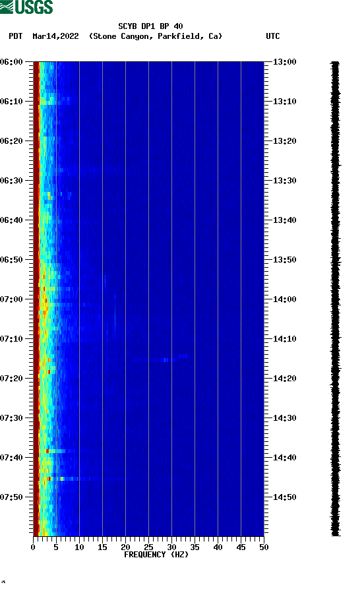This screenshot has height=589, width=364.
Task: Click the 13:00 UTC time label
Action: coord(284,61)
